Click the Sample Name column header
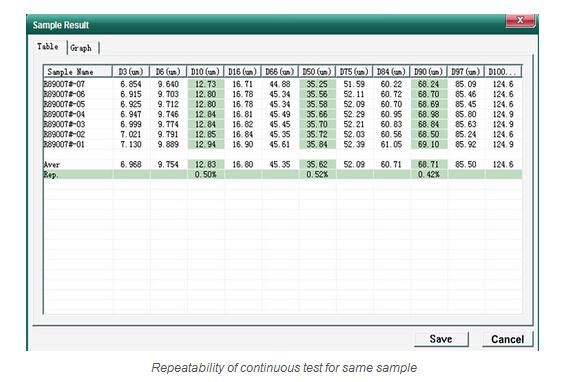Screen dimensions: 570x382 click(x=77, y=71)
